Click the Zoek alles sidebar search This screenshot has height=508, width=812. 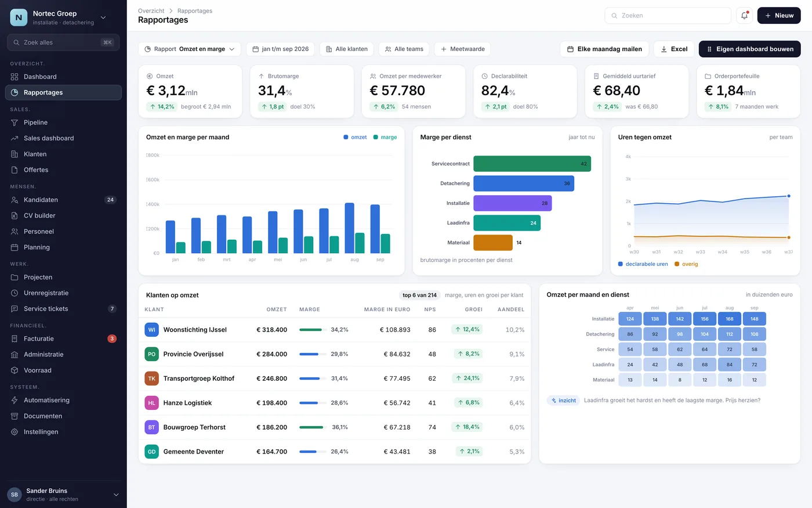(63, 42)
